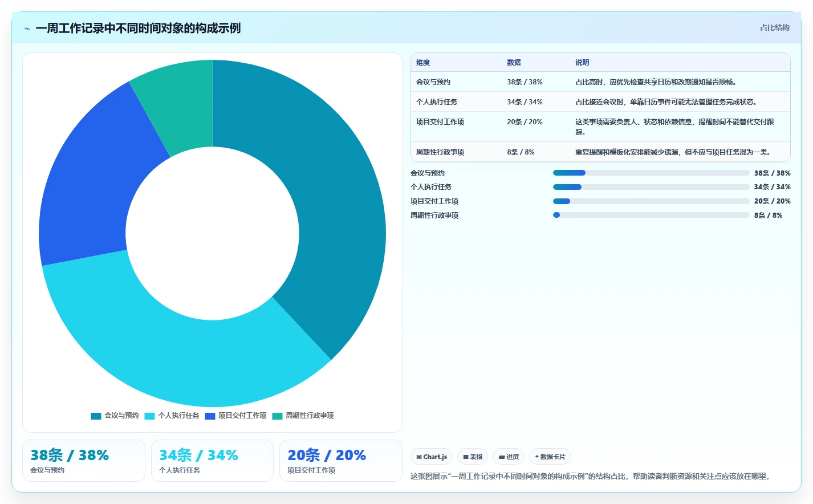Click the green 周期性行政事项 donut segment

[x=180, y=105]
